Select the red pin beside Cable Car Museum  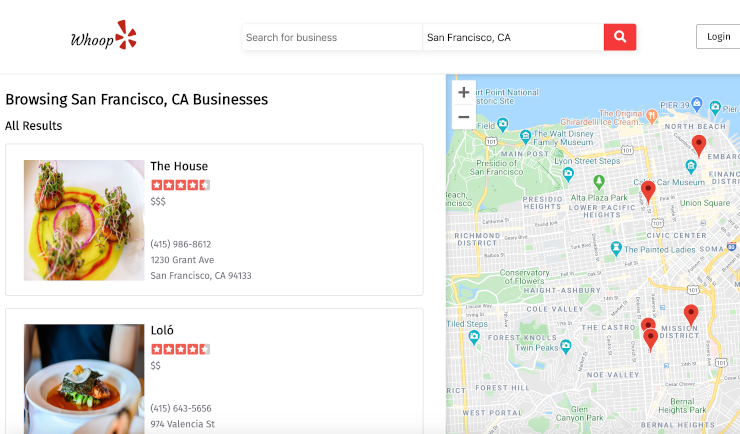tap(648, 192)
